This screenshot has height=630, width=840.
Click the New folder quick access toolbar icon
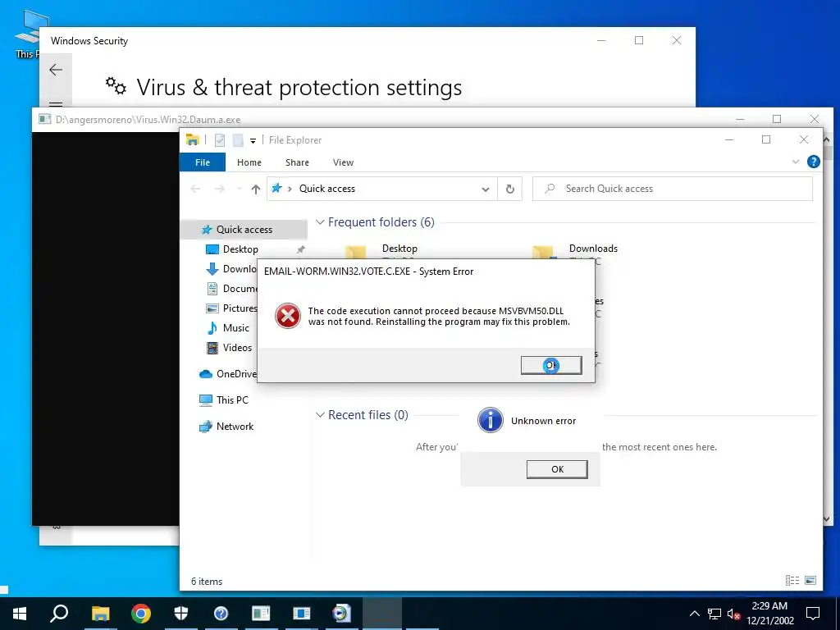238,140
